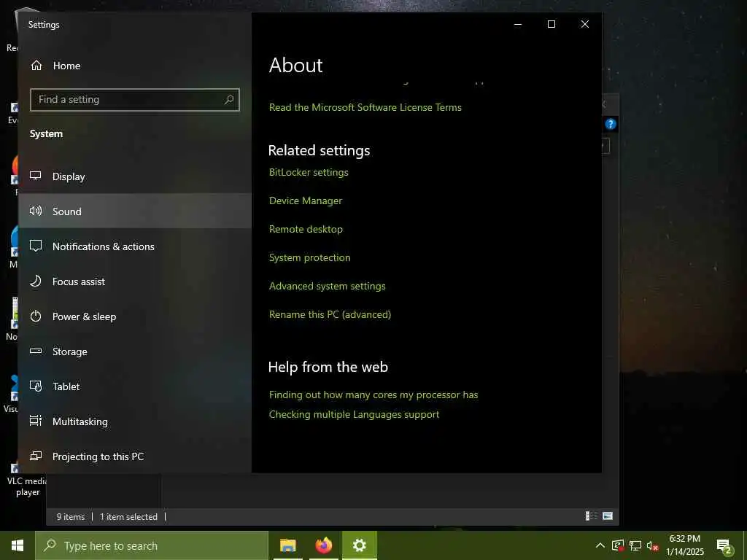Click the Multitasking icon in sidebar
The height and width of the screenshot is (560, 747).
(36, 421)
